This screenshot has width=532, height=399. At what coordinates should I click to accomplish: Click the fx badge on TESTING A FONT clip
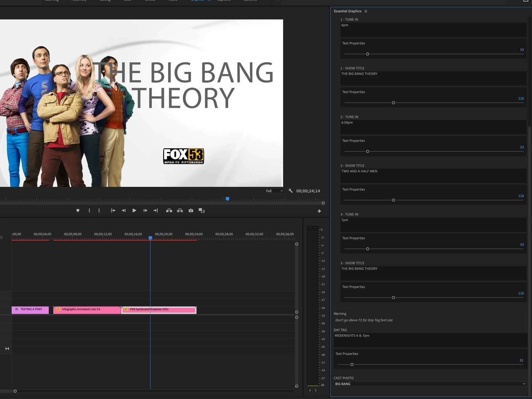click(17, 309)
